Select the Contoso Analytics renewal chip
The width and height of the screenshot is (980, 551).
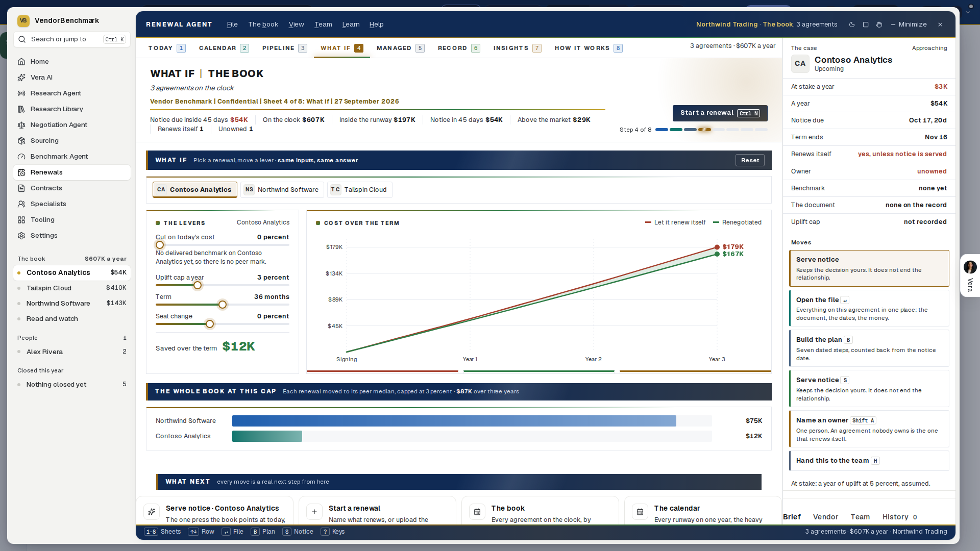[195, 190]
